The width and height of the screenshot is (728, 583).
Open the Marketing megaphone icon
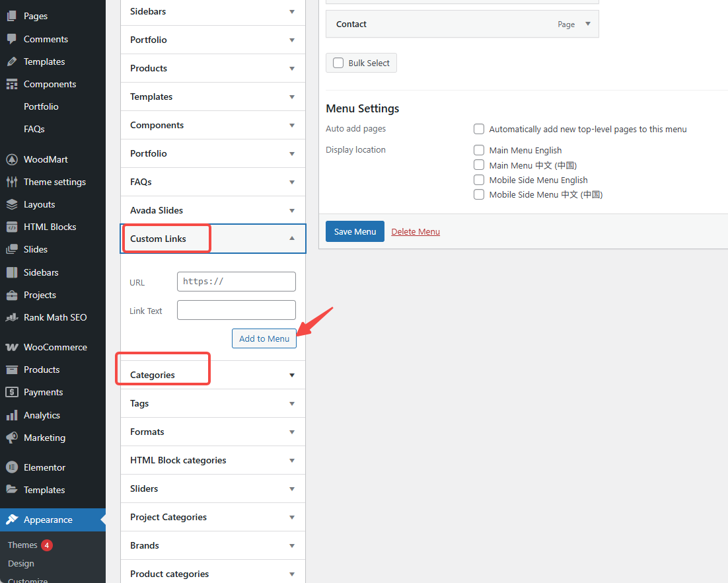pyautogui.click(x=15, y=438)
